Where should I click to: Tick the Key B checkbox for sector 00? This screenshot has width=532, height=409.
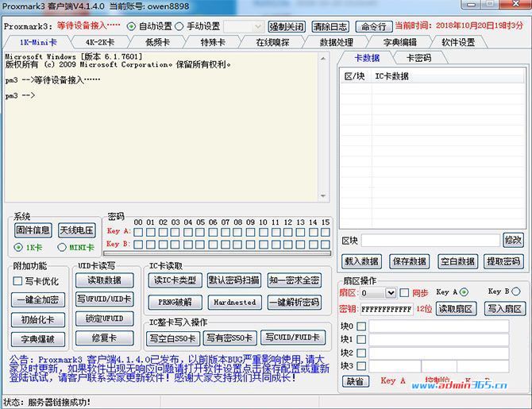(x=138, y=245)
